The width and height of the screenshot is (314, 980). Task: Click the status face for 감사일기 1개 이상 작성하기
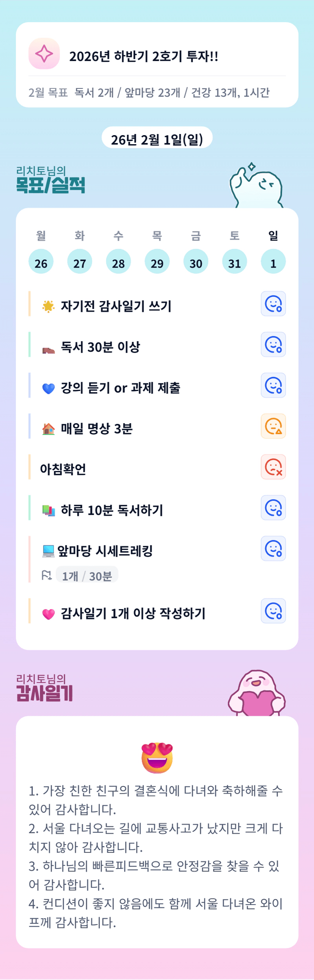point(273,611)
